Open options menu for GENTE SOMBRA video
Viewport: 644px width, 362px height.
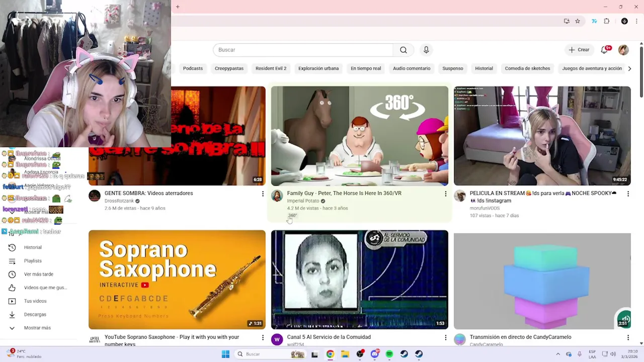262,194
